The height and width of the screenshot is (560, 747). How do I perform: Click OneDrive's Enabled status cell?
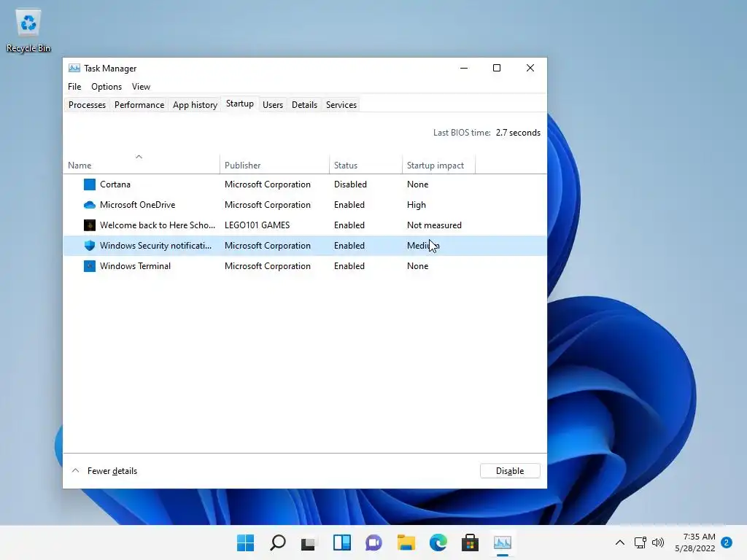tap(349, 205)
